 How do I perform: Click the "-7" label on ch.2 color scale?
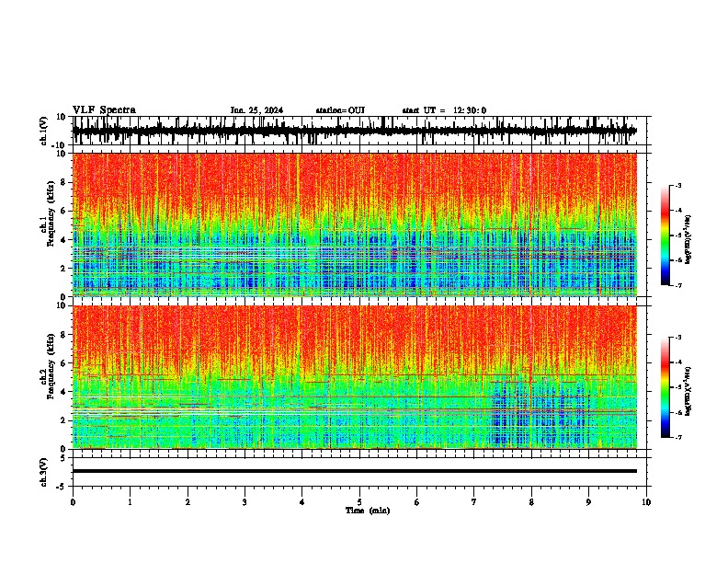pyautogui.click(x=678, y=437)
